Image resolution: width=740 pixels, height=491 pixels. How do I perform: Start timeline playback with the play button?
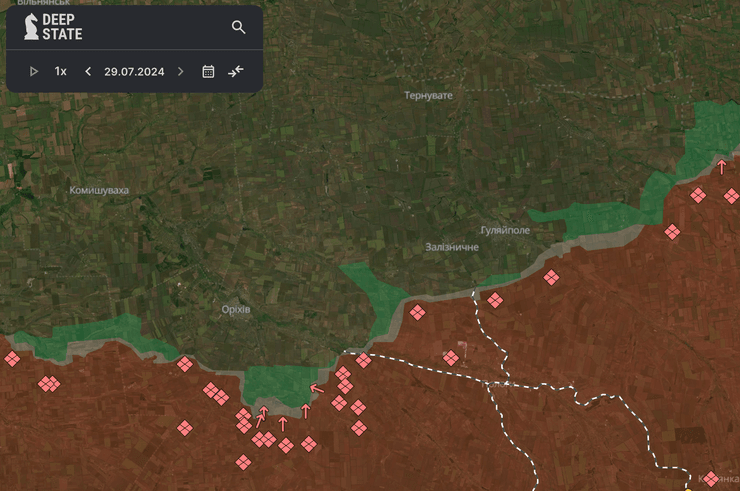pos(34,71)
